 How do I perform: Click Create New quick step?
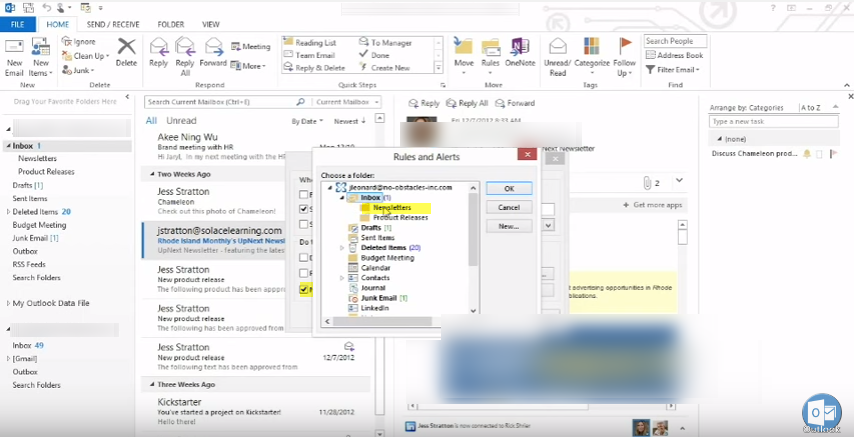click(x=385, y=68)
